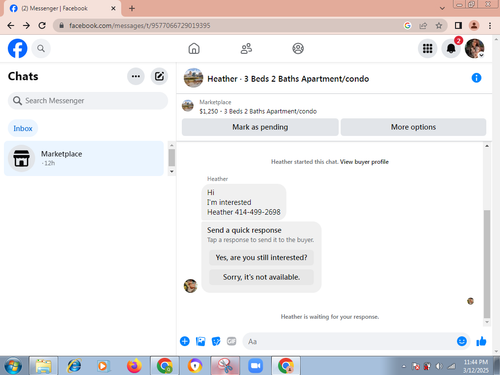The image size is (500, 375).
Task: Send 'Sorry, it's not available.' response
Action: pos(261,277)
